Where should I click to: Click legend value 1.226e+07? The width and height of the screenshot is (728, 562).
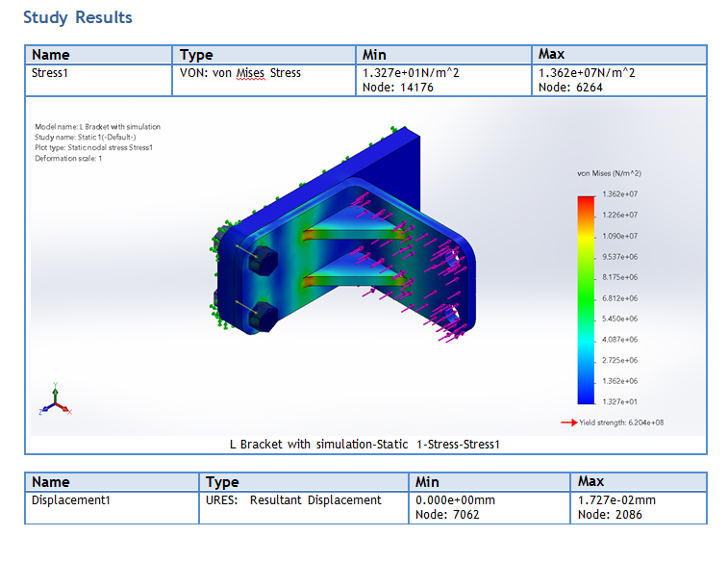pos(619,215)
